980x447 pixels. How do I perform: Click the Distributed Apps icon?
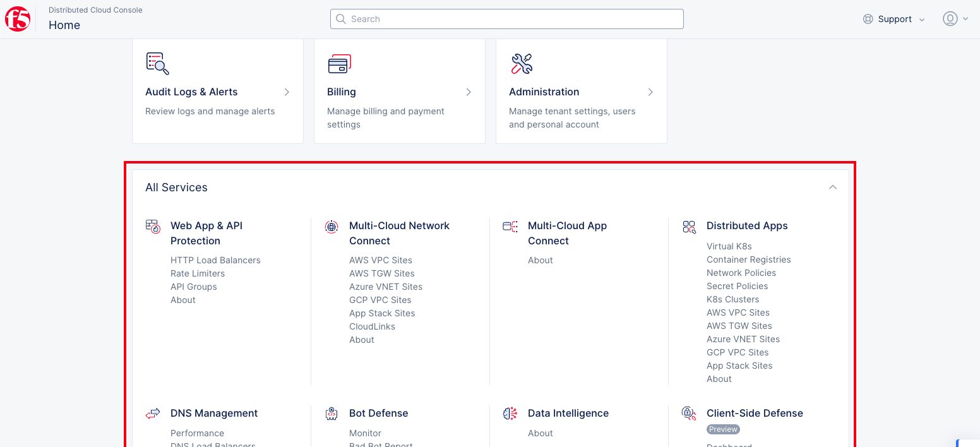(x=689, y=226)
